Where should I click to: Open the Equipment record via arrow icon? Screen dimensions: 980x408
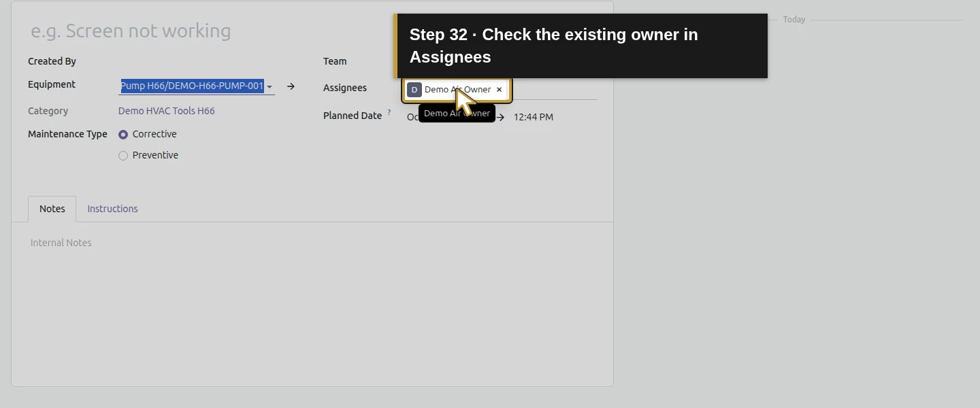[291, 86]
